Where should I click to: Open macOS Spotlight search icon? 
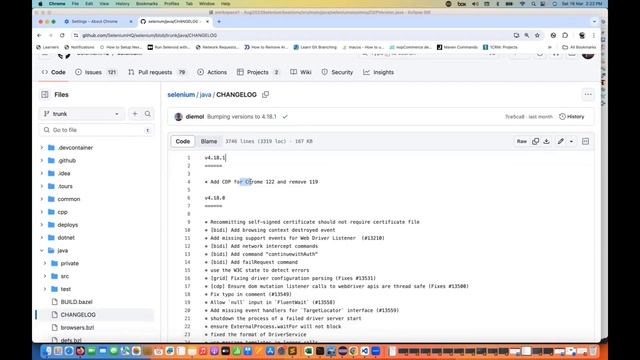point(533,4)
